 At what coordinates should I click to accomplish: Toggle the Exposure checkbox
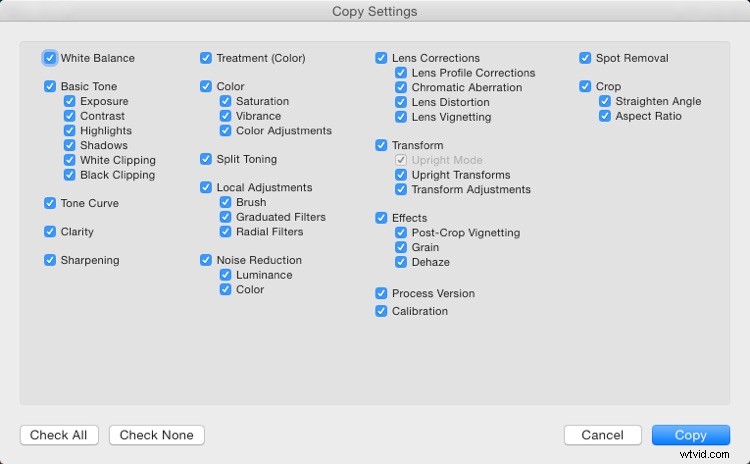pyautogui.click(x=70, y=102)
